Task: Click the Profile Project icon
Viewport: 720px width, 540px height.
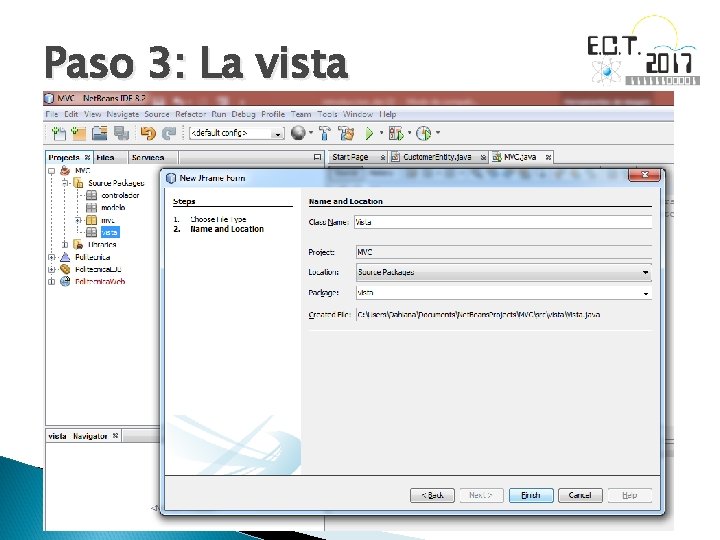Action: pyautogui.click(x=423, y=133)
